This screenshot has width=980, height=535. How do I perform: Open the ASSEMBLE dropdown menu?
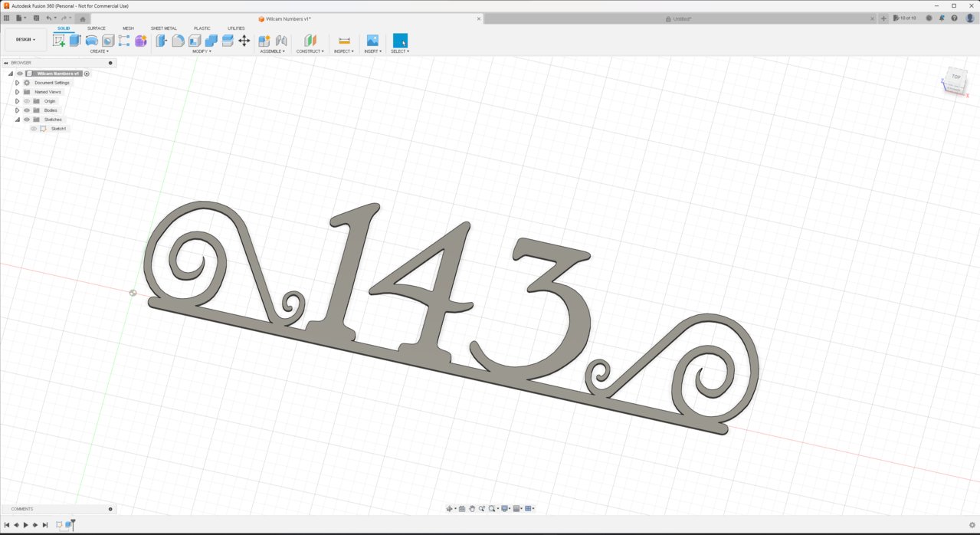(x=272, y=51)
